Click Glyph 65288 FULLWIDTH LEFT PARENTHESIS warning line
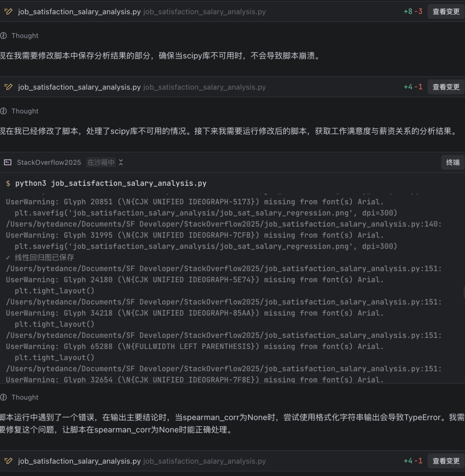 pyautogui.click(x=195, y=346)
